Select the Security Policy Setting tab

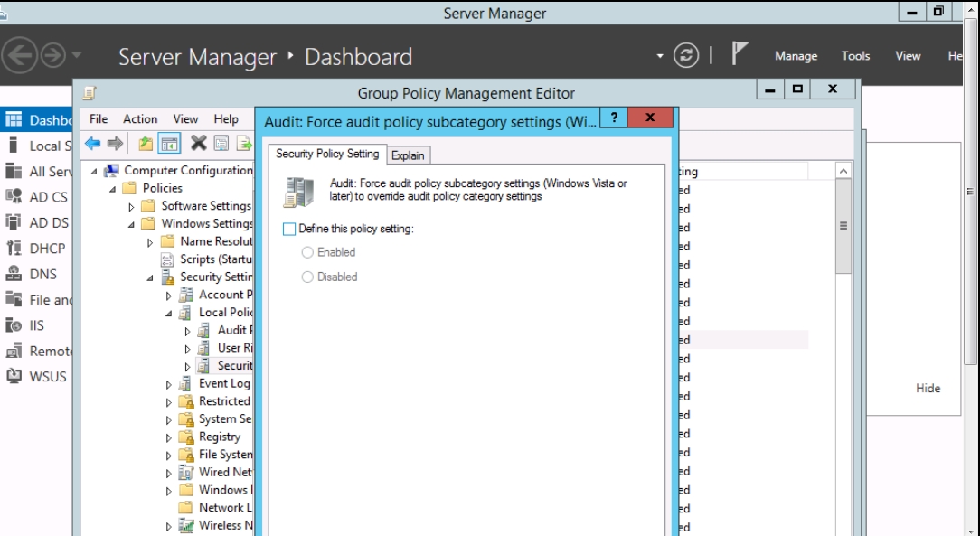click(327, 154)
